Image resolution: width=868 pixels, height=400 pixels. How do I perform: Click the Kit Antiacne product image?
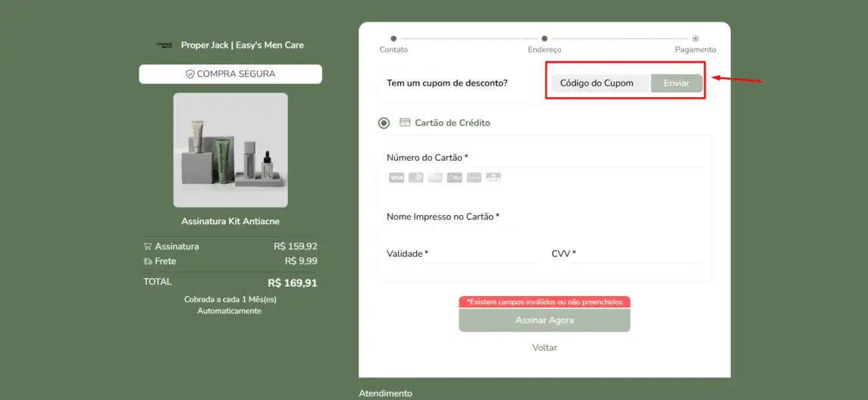click(230, 150)
